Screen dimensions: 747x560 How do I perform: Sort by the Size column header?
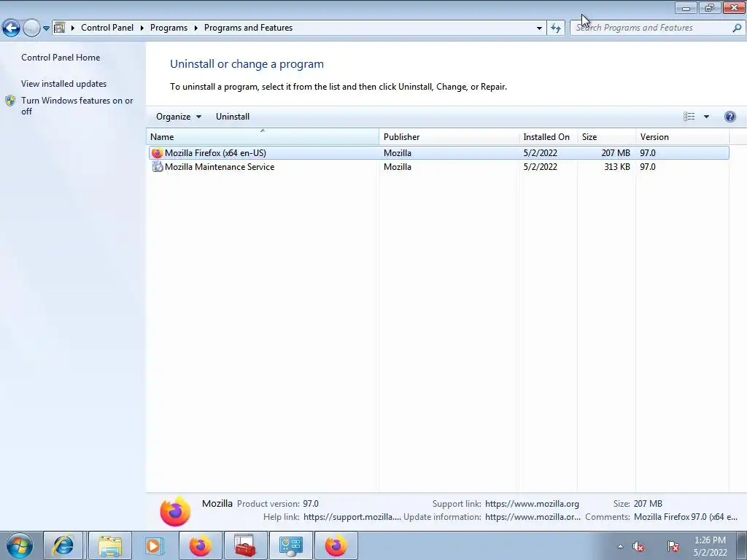point(606,136)
